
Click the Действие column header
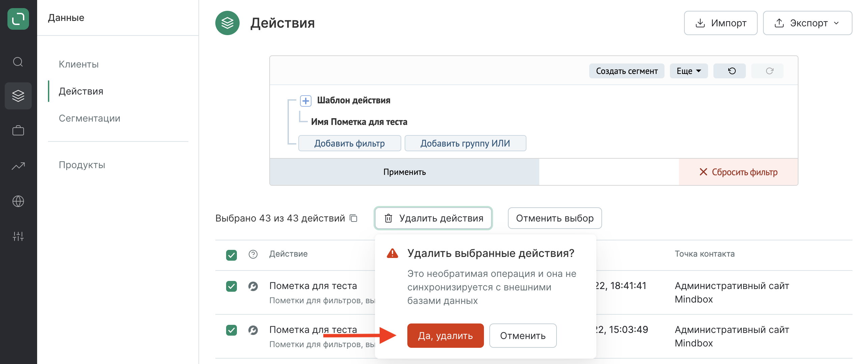(x=289, y=254)
